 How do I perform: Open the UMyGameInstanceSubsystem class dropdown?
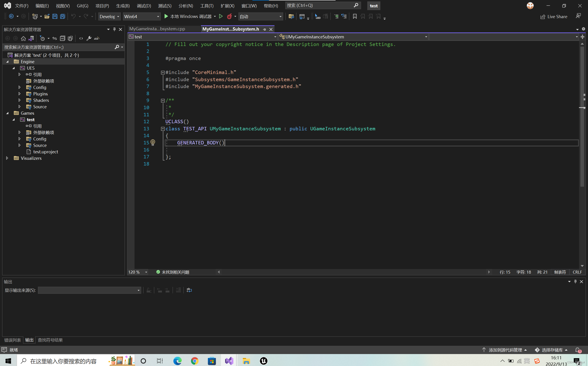coord(353,37)
